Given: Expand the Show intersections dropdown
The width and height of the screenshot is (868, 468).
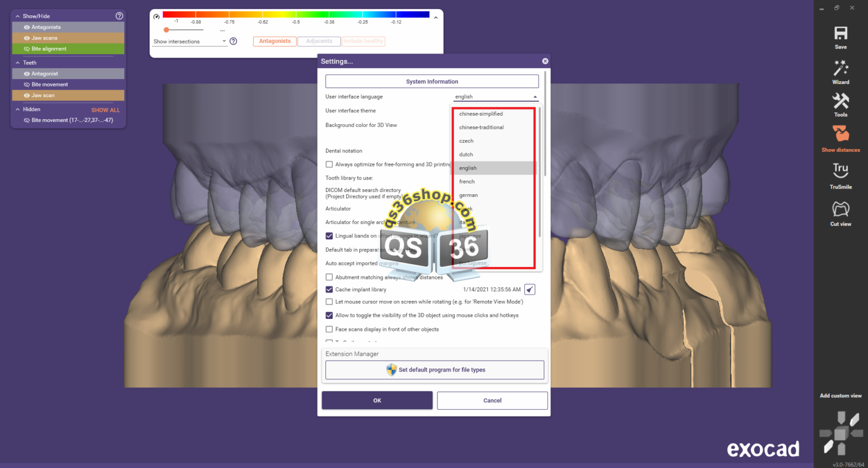Looking at the screenshot, I should coord(224,41).
